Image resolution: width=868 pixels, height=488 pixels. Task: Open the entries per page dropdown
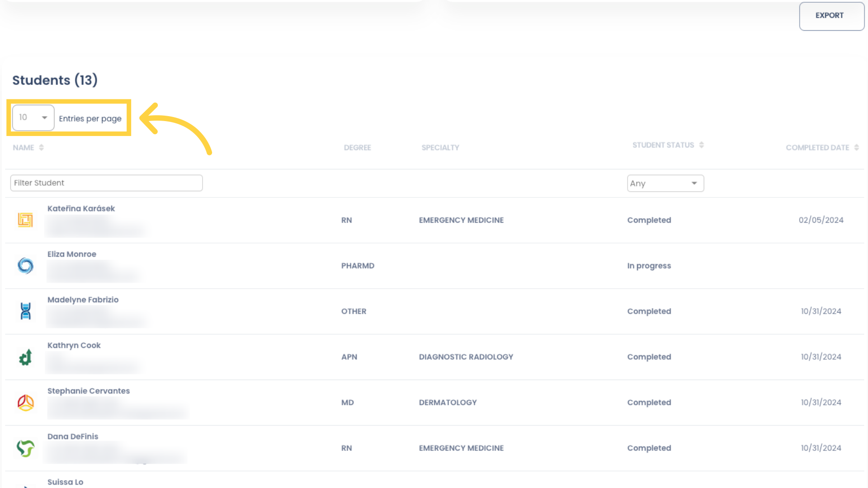[x=33, y=117]
